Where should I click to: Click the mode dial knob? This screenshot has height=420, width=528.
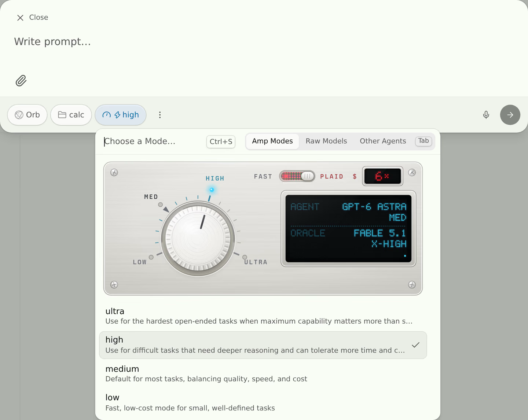[198, 239]
